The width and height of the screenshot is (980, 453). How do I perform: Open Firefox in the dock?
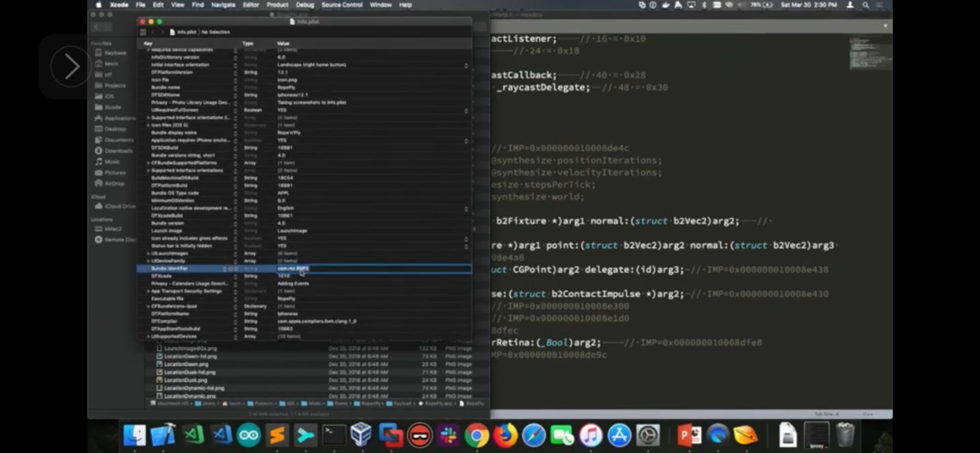click(x=505, y=435)
